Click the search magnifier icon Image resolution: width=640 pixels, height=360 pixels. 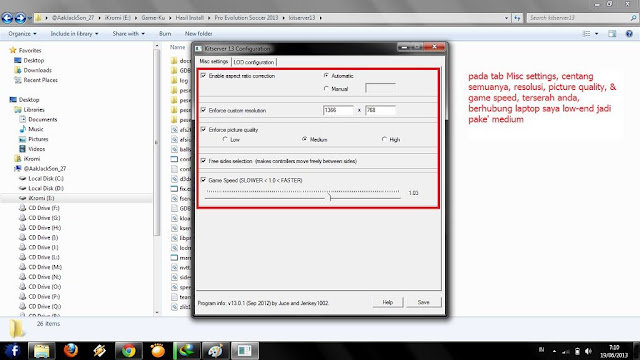[x=633, y=18]
